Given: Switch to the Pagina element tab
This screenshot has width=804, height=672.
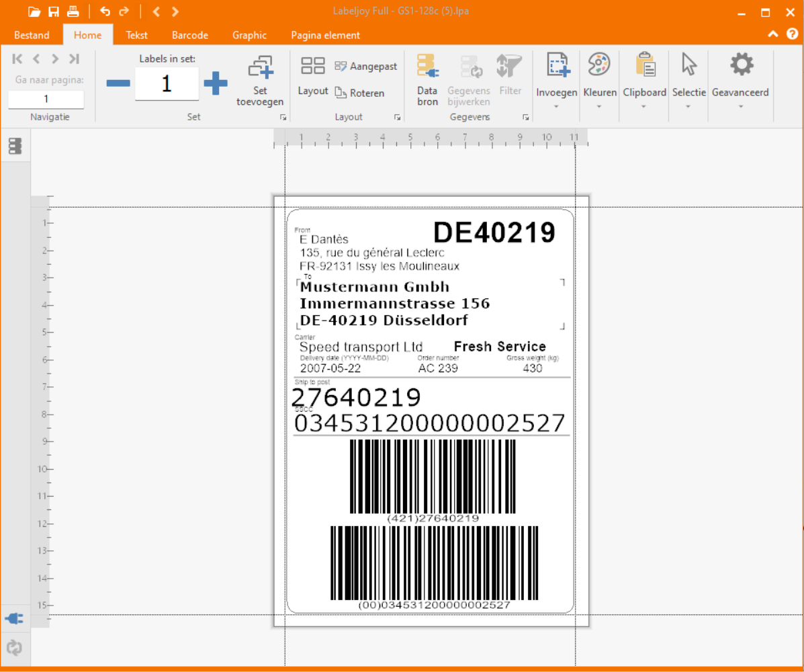Looking at the screenshot, I should pos(326,35).
